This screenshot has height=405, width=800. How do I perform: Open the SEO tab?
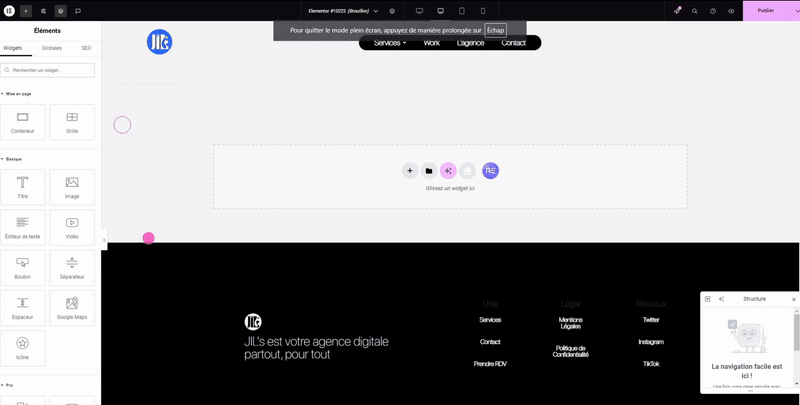point(86,48)
